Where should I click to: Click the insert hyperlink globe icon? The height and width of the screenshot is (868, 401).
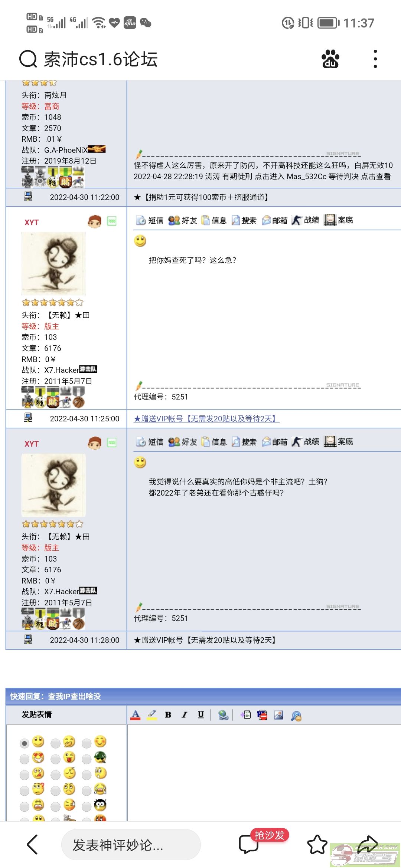[223, 715]
